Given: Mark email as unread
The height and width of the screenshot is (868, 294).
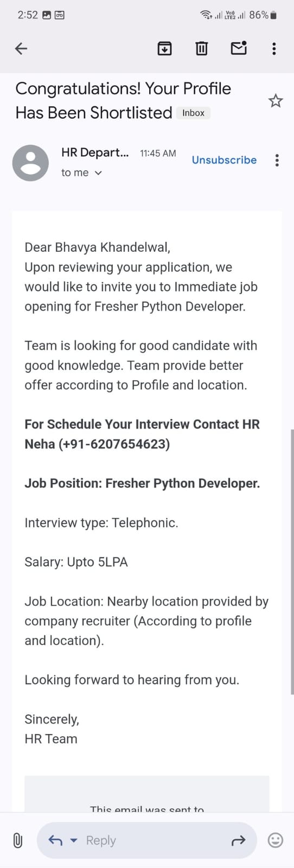Looking at the screenshot, I should tap(239, 48).
